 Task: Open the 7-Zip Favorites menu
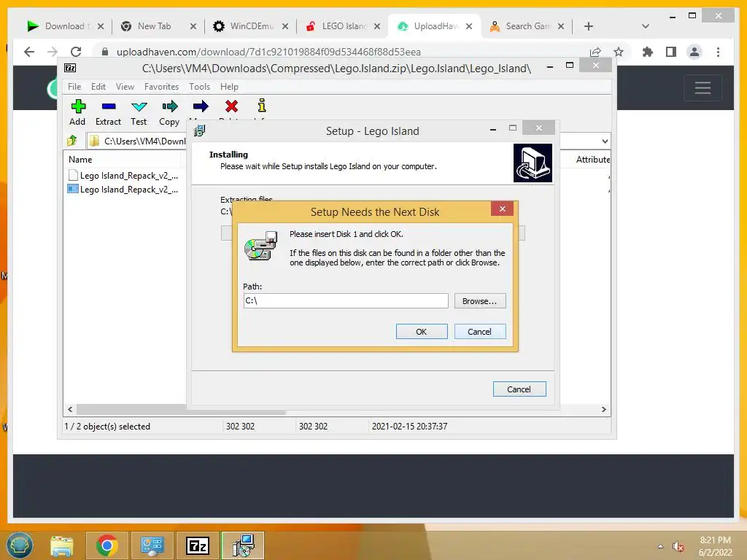tap(161, 87)
